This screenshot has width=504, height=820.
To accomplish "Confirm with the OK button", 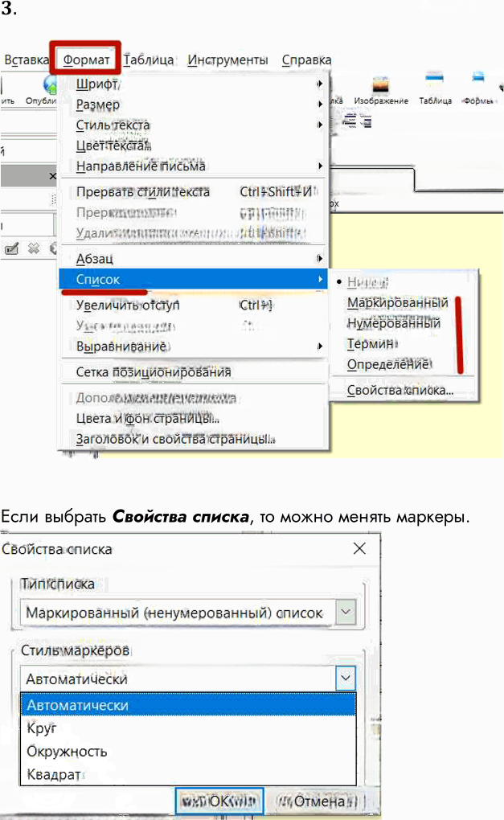I will 219,802.
